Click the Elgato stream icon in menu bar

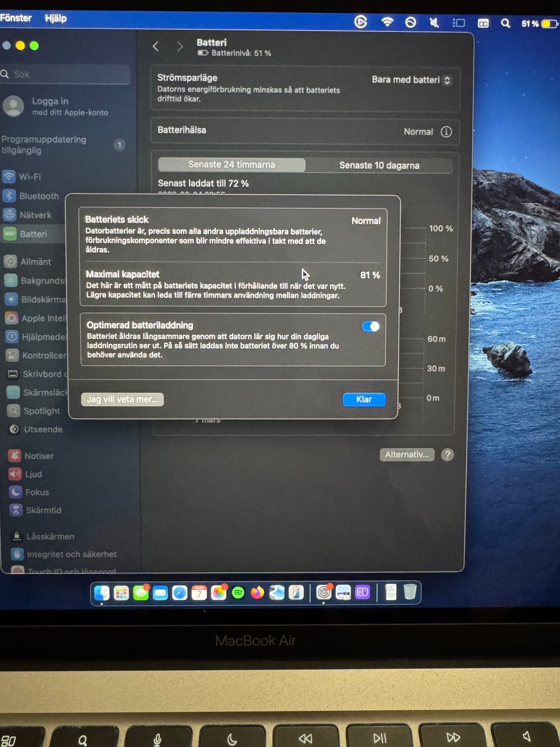(360, 22)
